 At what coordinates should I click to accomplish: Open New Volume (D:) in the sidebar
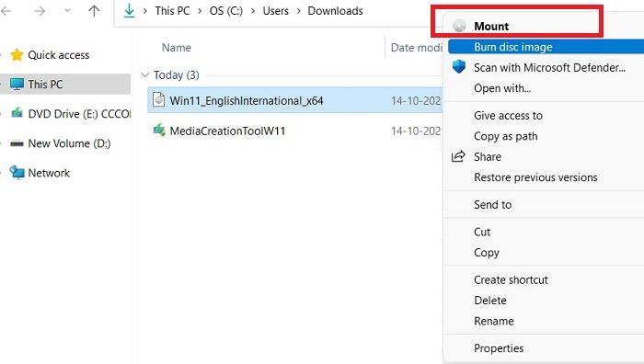tap(69, 143)
